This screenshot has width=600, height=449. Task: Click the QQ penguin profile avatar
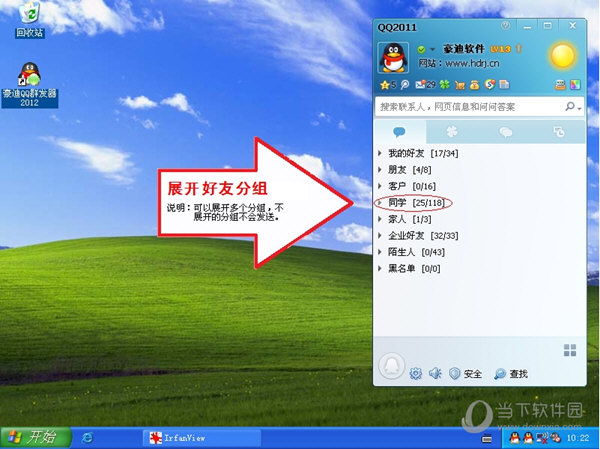393,58
